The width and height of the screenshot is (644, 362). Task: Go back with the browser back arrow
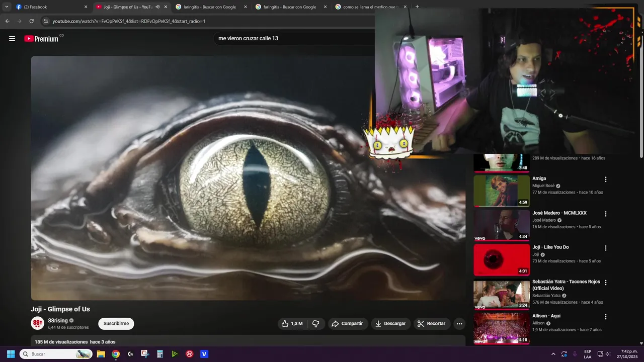[x=8, y=21]
